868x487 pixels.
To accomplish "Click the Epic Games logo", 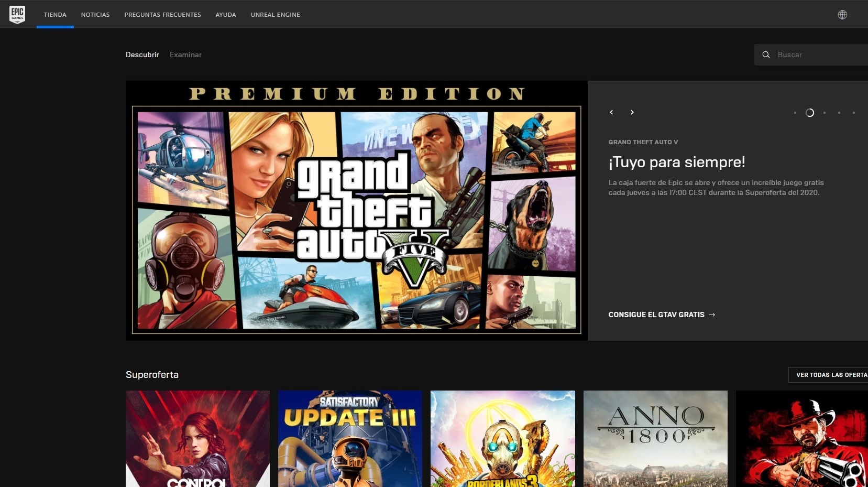I will (x=17, y=14).
